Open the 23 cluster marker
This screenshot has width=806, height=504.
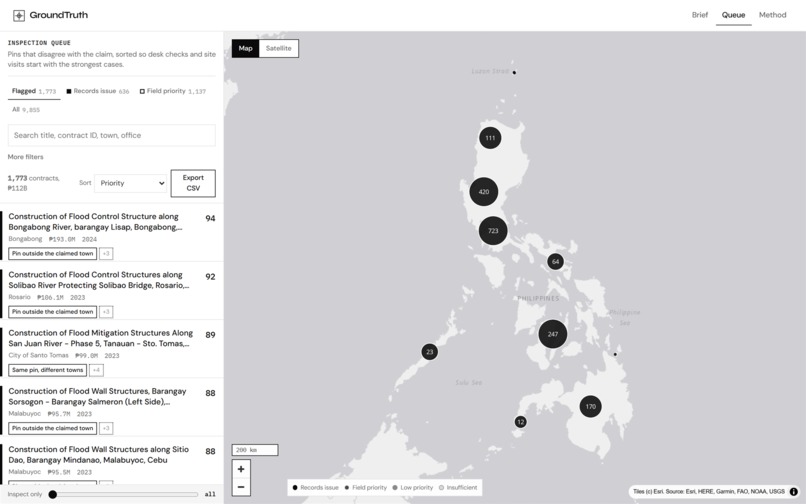click(430, 352)
